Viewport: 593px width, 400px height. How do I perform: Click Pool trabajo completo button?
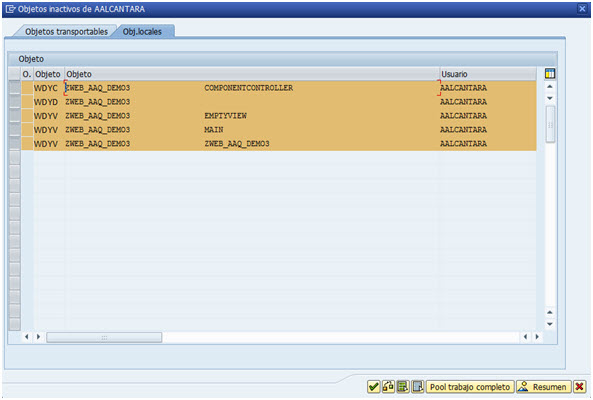(x=470, y=387)
